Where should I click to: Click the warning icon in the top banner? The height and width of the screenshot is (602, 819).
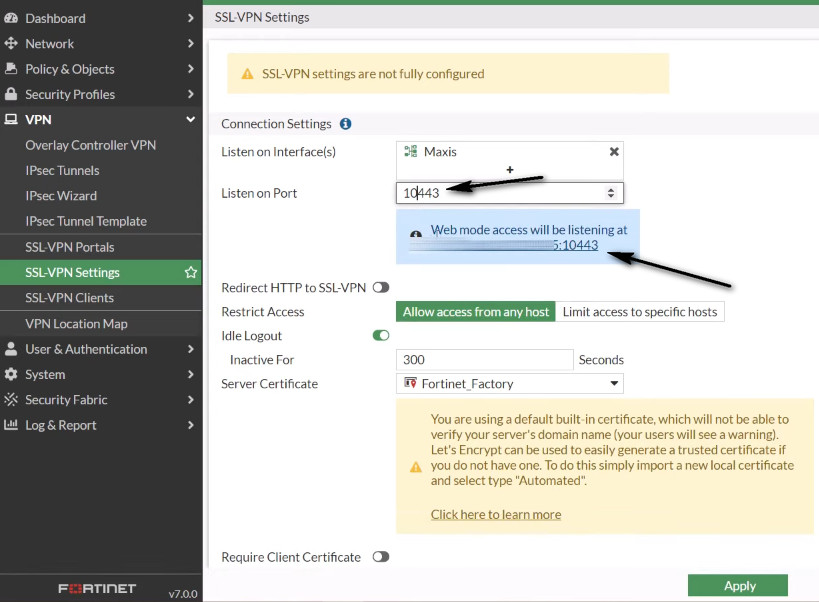click(x=248, y=74)
